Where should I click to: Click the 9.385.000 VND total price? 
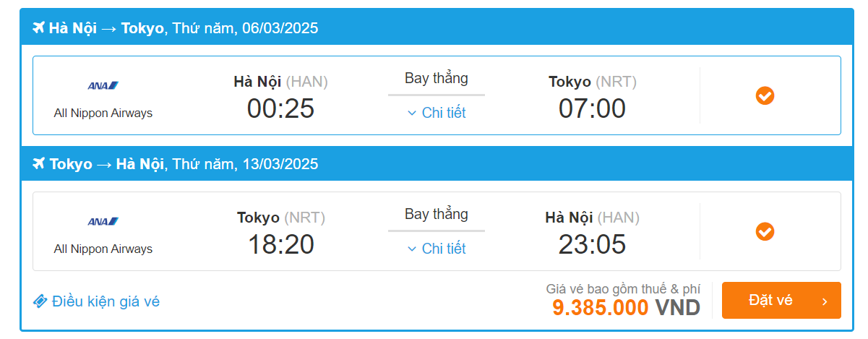pos(626,308)
